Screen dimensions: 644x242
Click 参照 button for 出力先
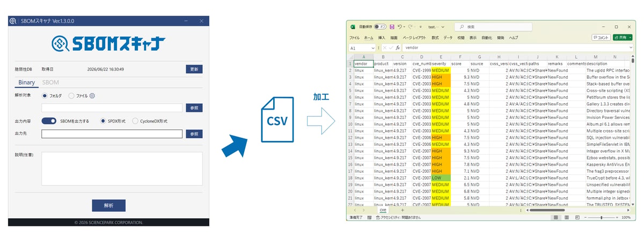click(x=194, y=133)
